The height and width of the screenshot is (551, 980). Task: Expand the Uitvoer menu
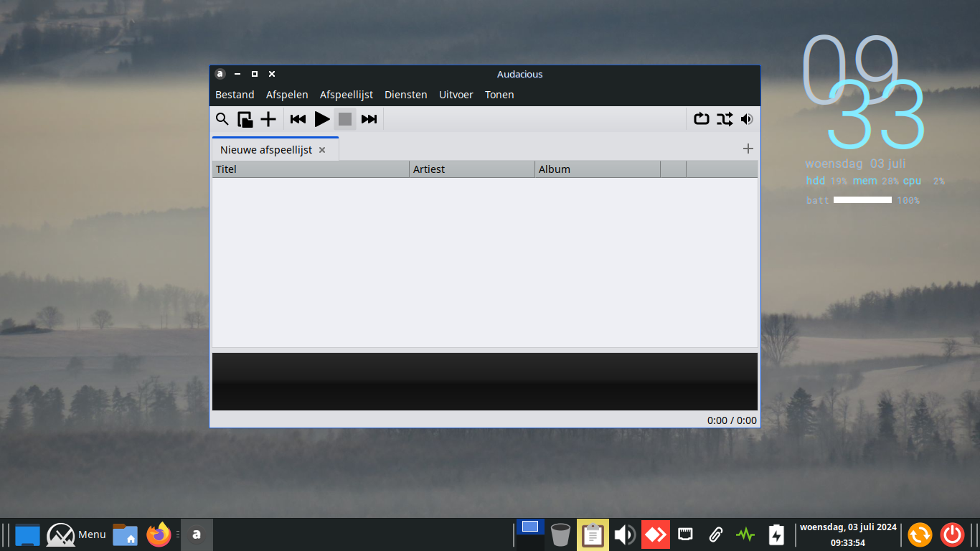coord(456,95)
